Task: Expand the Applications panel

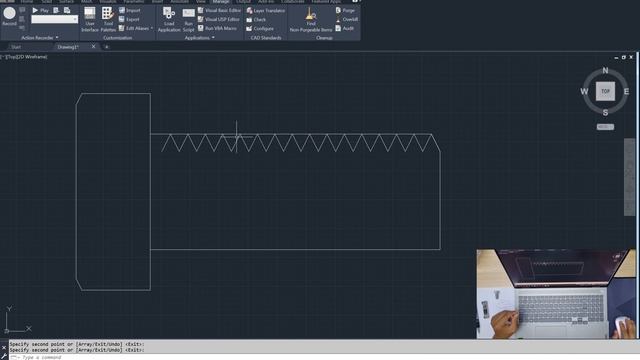Action: click(200, 38)
